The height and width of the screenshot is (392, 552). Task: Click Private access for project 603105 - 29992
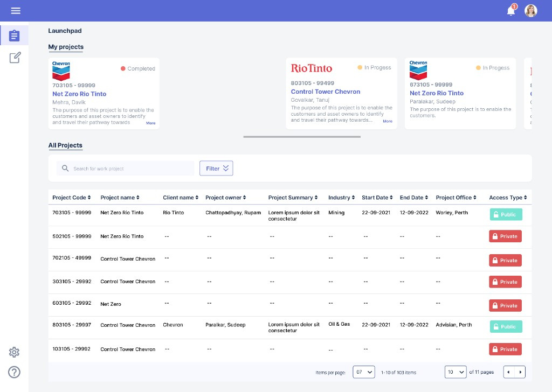pos(505,305)
